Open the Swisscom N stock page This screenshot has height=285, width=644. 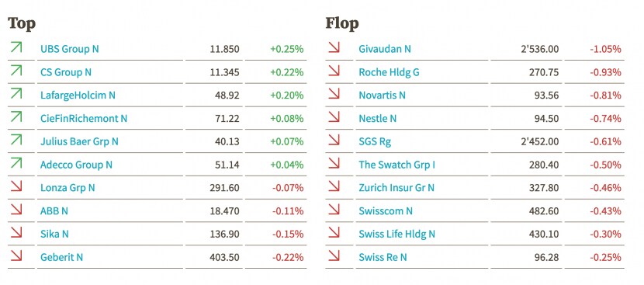coord(386,211)
